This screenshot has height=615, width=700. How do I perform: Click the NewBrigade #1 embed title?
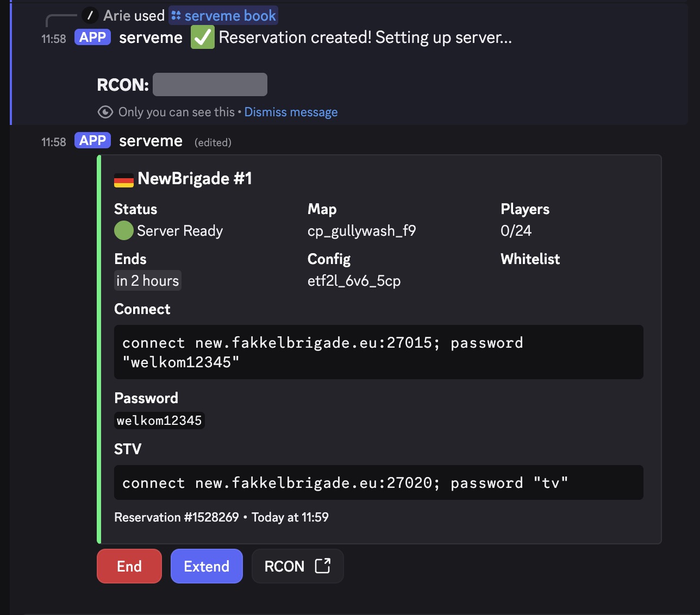195,179
